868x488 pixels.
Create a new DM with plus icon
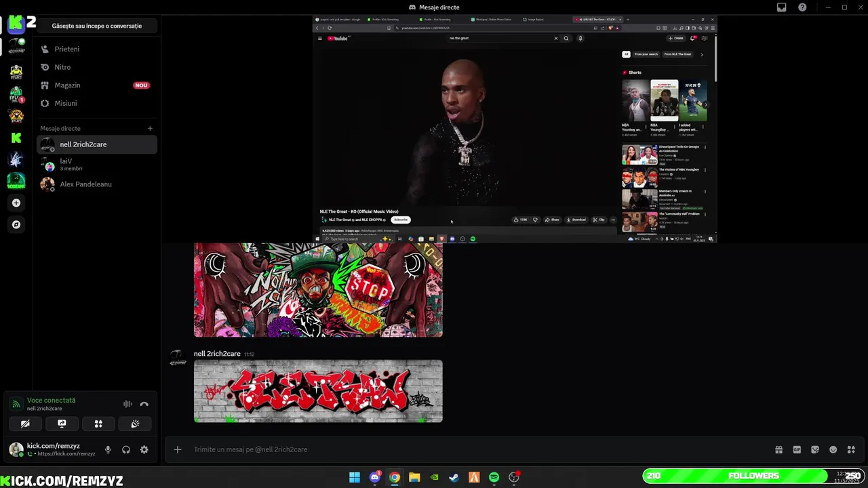tap(150, 128)
